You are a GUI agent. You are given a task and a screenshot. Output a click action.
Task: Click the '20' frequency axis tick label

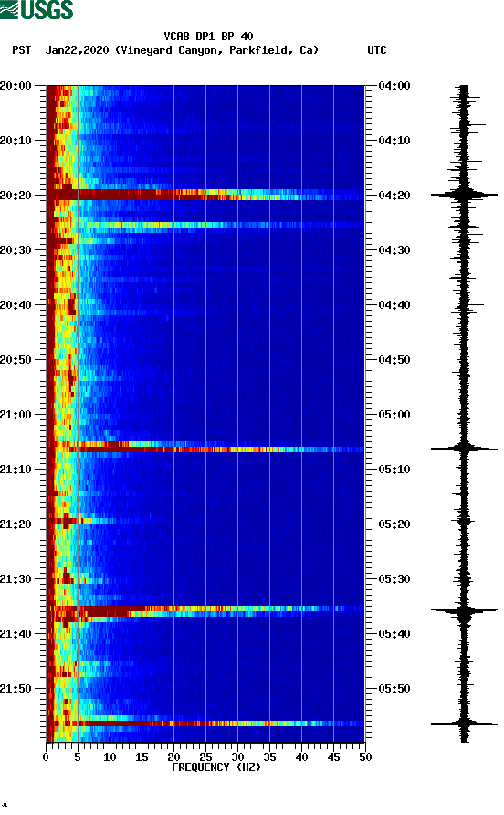click(x=173, y=757)
